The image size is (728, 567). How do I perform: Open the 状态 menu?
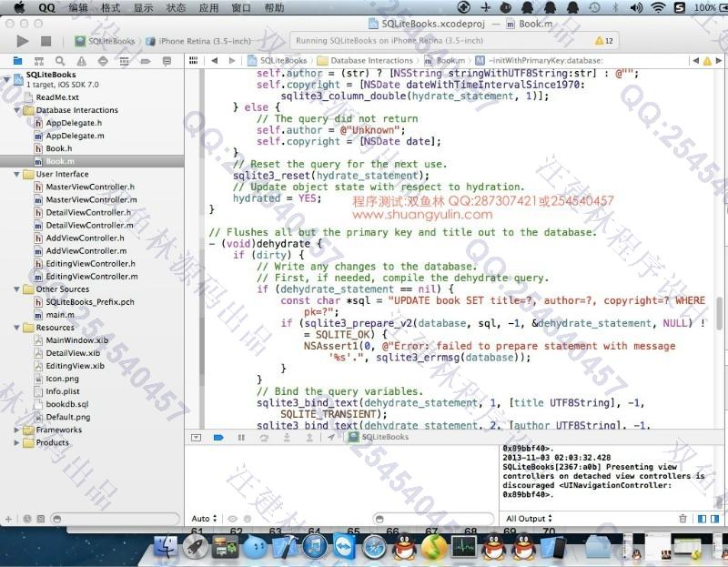click(x=176, y=7)
